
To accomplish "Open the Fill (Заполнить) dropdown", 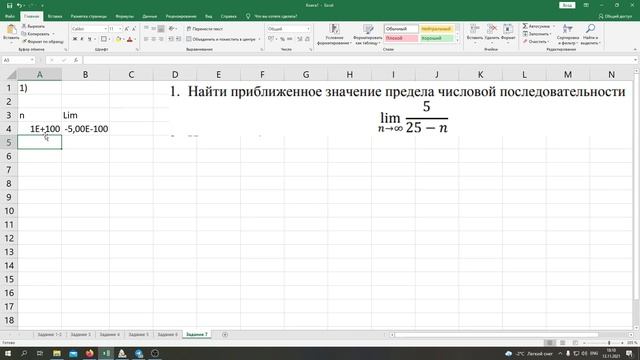I will point(537,34).
